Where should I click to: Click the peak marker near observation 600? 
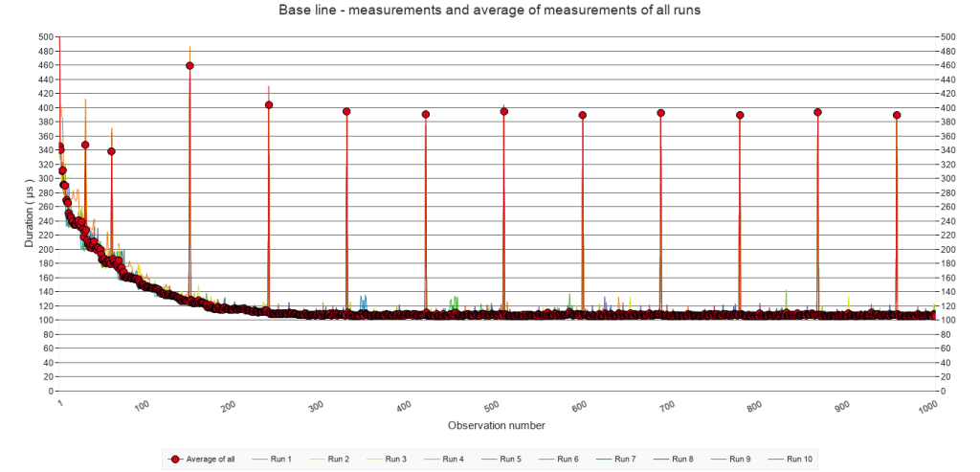click(582, 115)
